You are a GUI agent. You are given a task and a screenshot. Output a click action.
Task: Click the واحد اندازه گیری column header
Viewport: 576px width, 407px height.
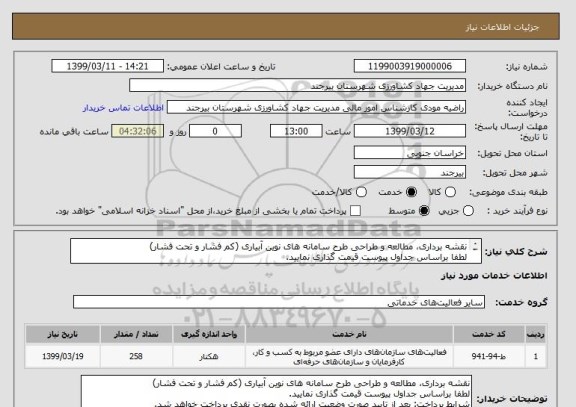pos(209,334)
